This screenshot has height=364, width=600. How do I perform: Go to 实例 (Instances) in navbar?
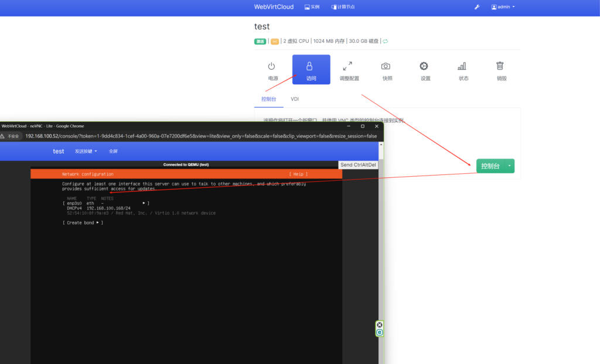[x=312, y=7]
